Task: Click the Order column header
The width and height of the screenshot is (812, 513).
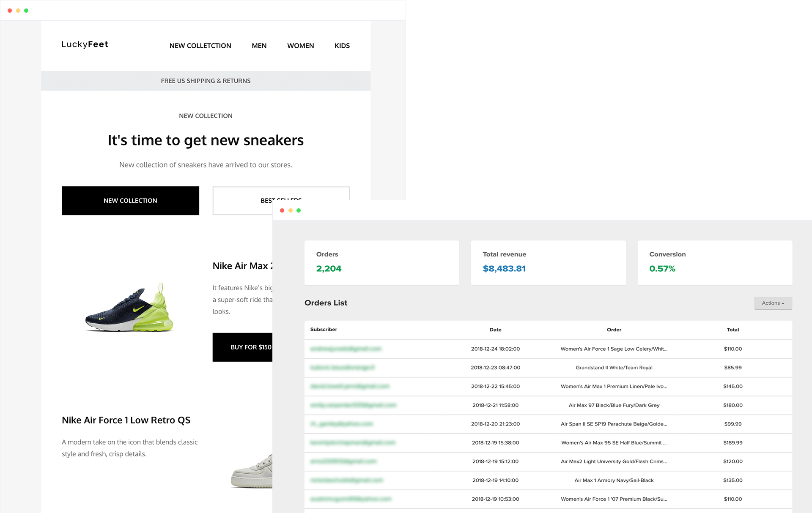Action: click(614, 330)
